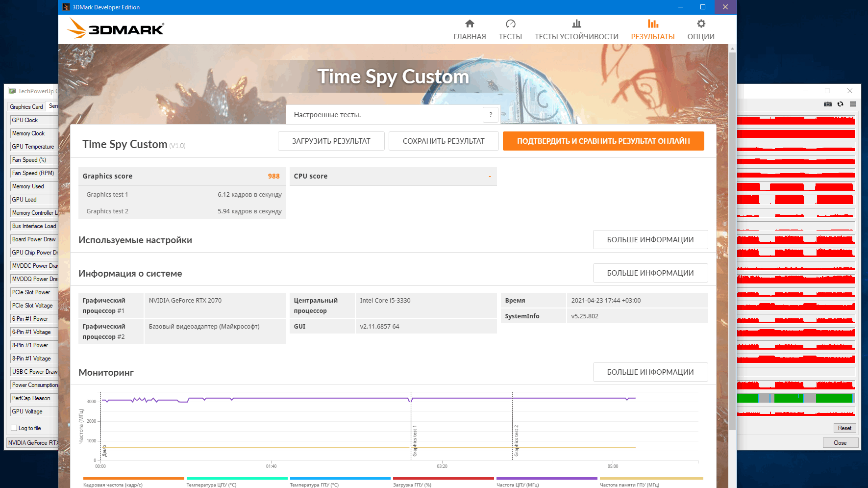Click the Загрузка ГПУ legend color bar
The width and height of the screenshot is (868, 488).
click(x=444, y=478)
